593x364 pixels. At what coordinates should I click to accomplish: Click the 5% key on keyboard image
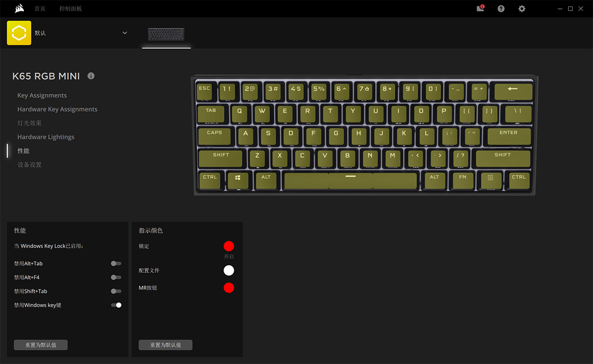coord(319,91)
